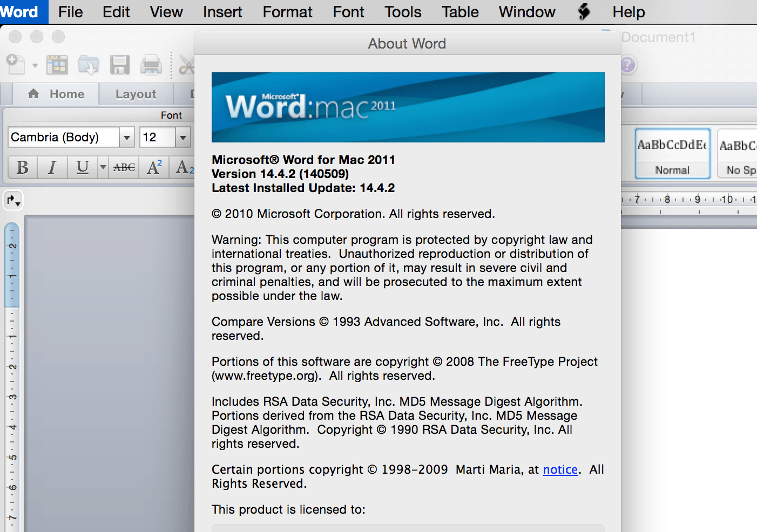Click the Print toolbar icon
The height and width of the screenshot is (532, 757).
click(151, 65)
